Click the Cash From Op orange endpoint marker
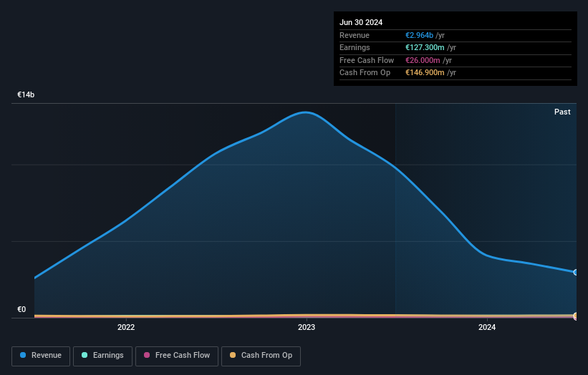This screenshot has width=588, height=375. click(x=576, y=316)
